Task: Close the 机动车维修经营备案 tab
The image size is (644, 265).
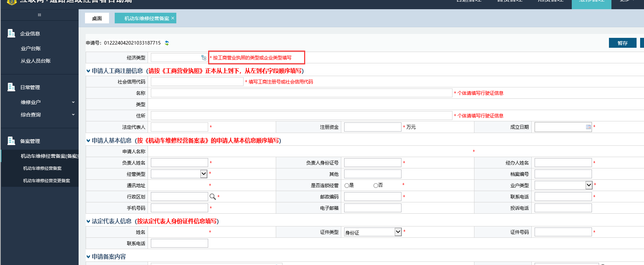Action: pos(173,18)
